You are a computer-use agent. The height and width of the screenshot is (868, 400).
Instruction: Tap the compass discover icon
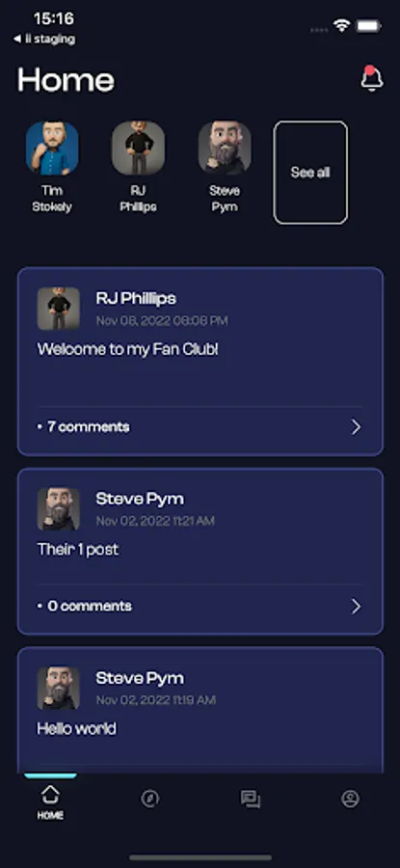tap(150, 799)
